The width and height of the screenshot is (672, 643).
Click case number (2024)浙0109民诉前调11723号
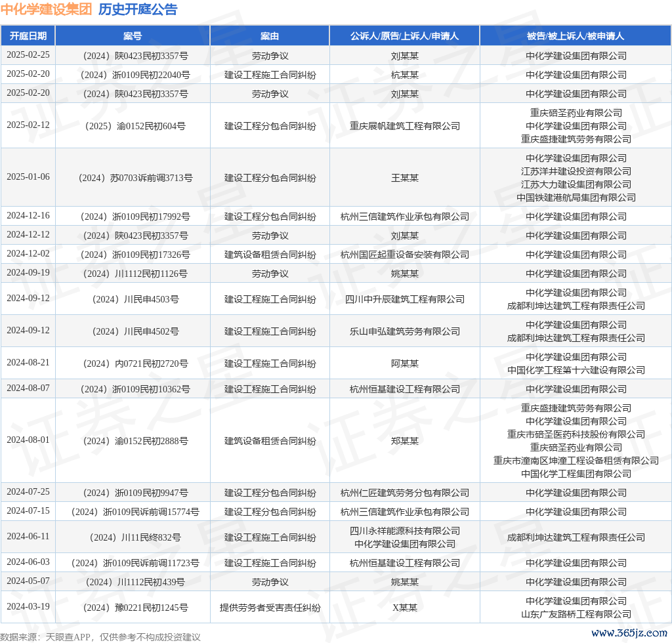(x=135, y=564)
